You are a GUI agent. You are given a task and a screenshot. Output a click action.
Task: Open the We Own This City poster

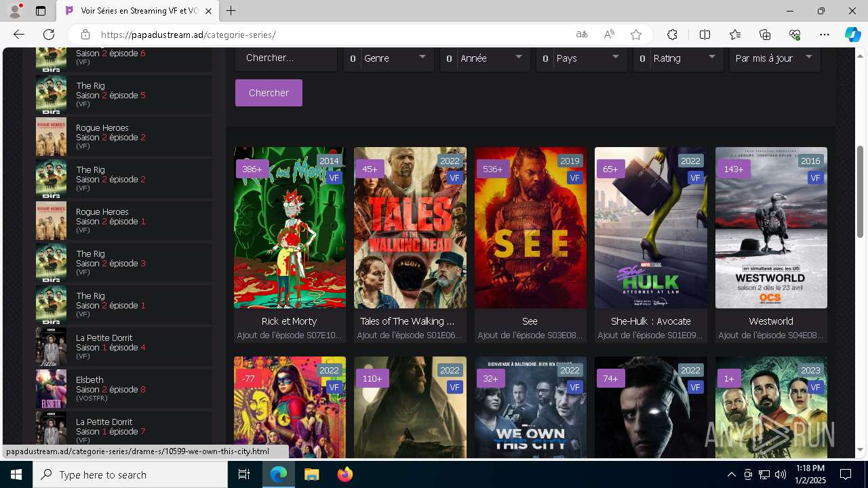point(530,407)
